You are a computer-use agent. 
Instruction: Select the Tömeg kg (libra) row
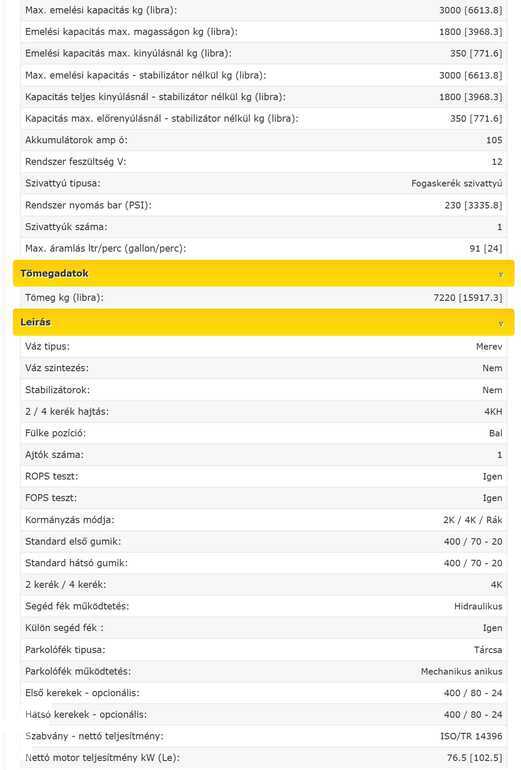[x=263, y=298]
